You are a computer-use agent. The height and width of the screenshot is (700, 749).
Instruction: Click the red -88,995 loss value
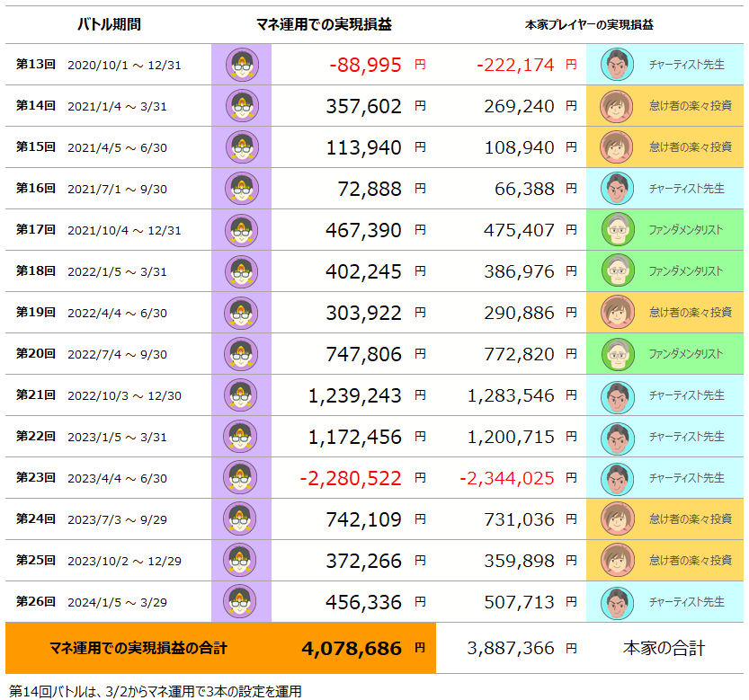[x=365, y=65]
